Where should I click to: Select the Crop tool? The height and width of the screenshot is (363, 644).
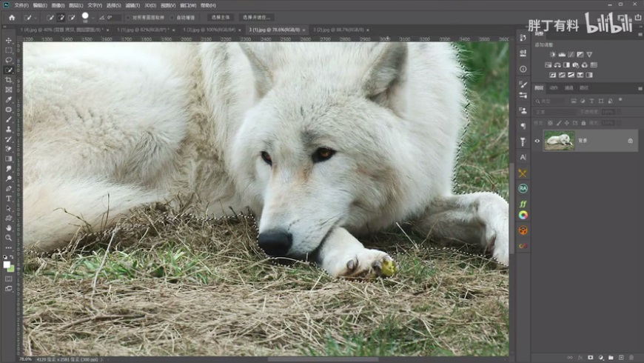click(x=9, y=80)
